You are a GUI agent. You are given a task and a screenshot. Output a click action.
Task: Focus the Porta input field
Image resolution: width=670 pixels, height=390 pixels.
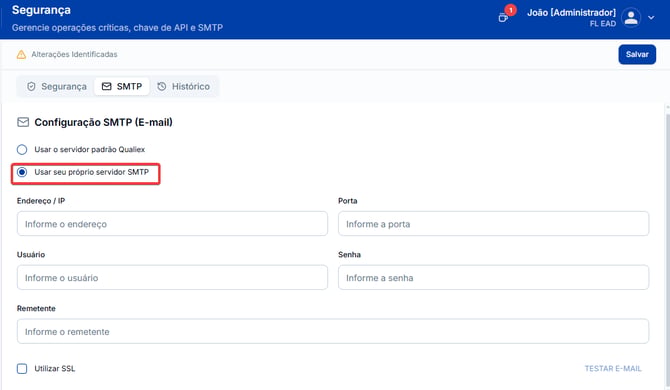tap(493, 223)
